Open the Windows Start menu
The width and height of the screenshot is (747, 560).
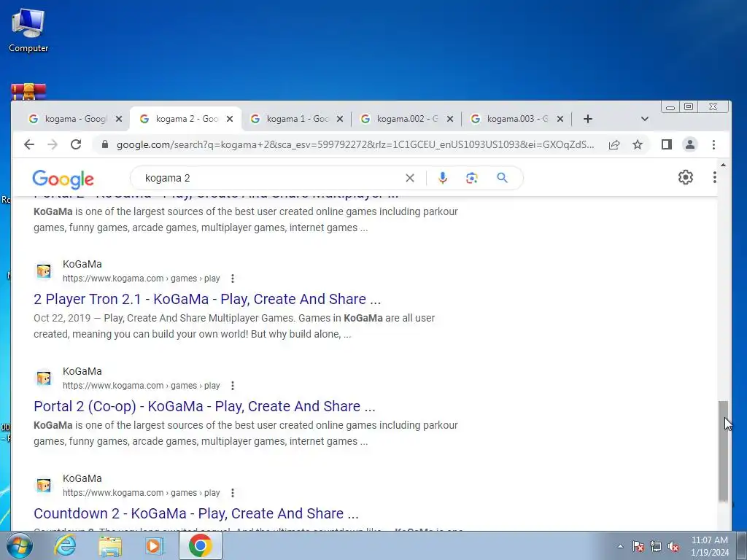pyautogui.click(x=20, y=545)
